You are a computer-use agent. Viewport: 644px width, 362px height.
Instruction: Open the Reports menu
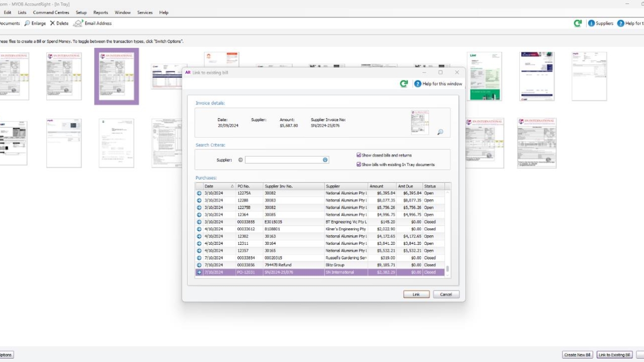point(101,13)
